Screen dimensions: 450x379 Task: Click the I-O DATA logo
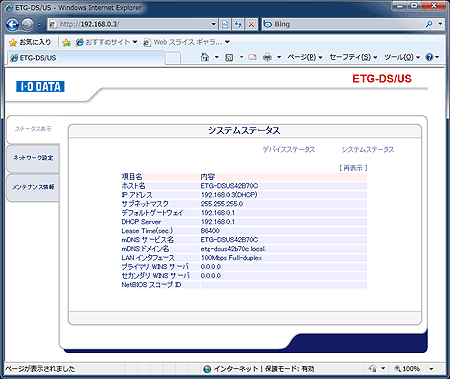click(40, 87)
